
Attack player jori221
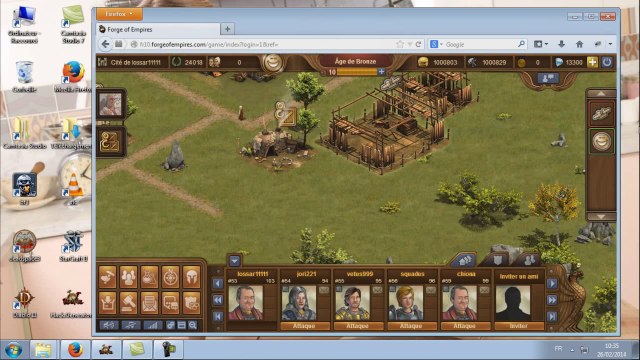(304, 326)
